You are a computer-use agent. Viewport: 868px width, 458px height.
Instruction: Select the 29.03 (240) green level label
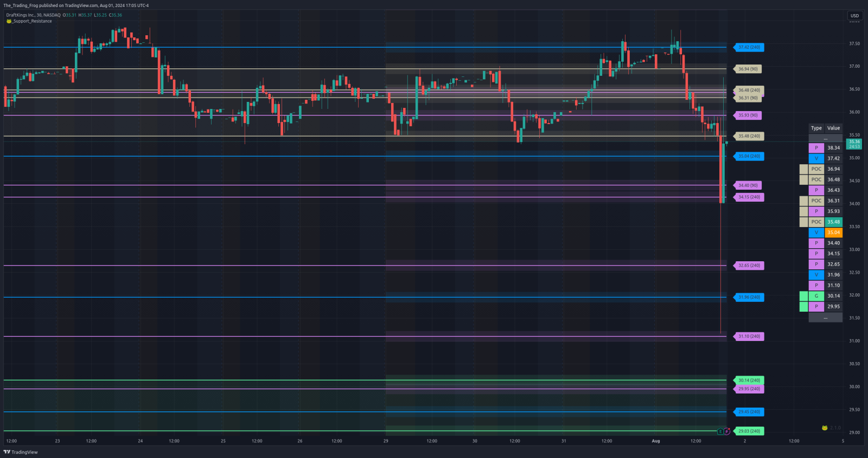point(749,431)
